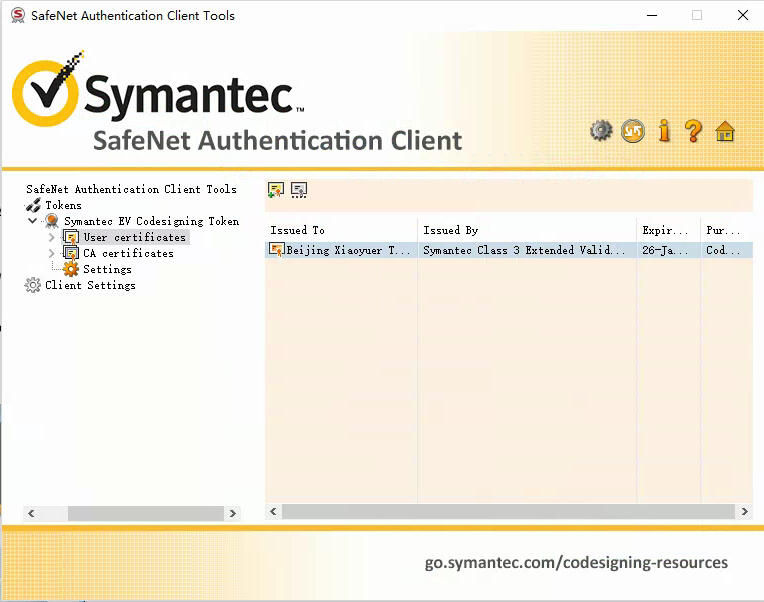The image size is (764, 602).
Task: Expand the CA certificates node
Action: [52, 253]
